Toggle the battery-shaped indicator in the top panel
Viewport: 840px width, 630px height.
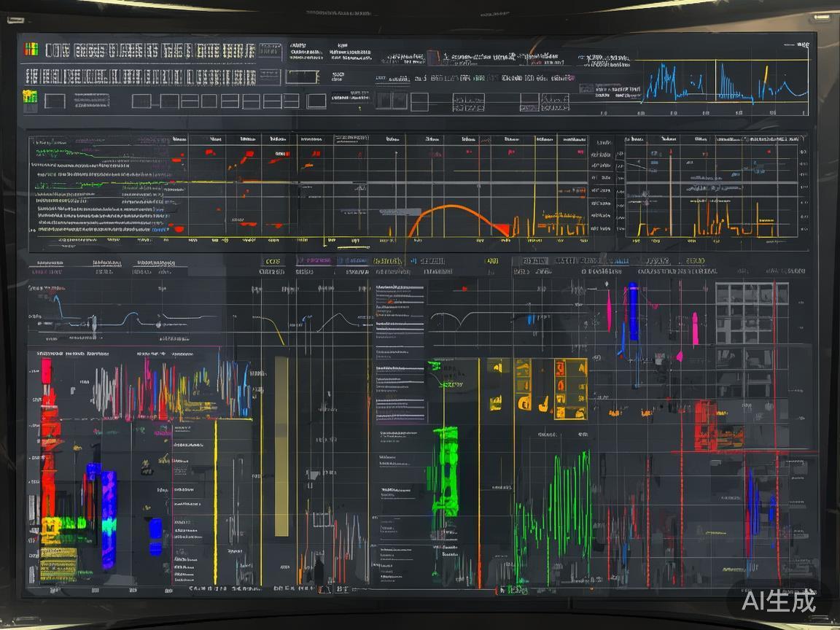click(302, 77)
